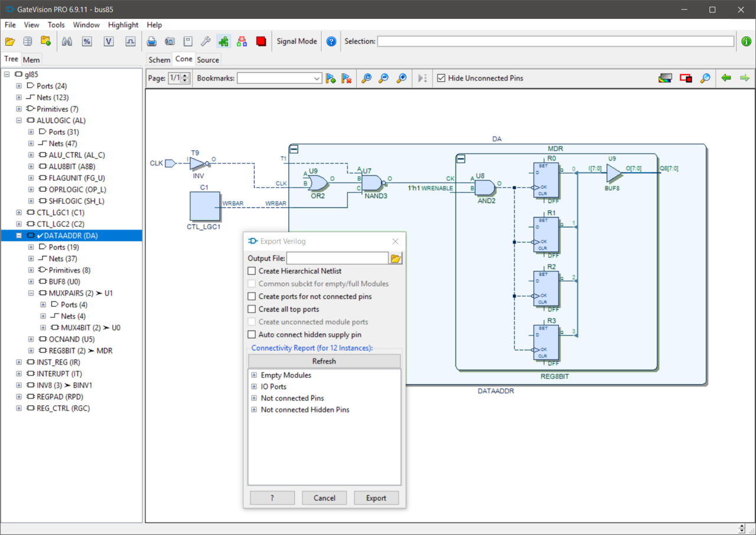
Task: Expand IO Ports in connectivity report
Action: click(x=254, y=387)
